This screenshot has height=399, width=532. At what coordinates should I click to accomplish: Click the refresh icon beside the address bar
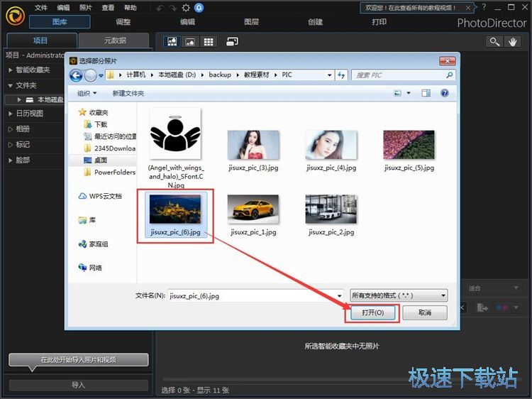click(341, 75)
